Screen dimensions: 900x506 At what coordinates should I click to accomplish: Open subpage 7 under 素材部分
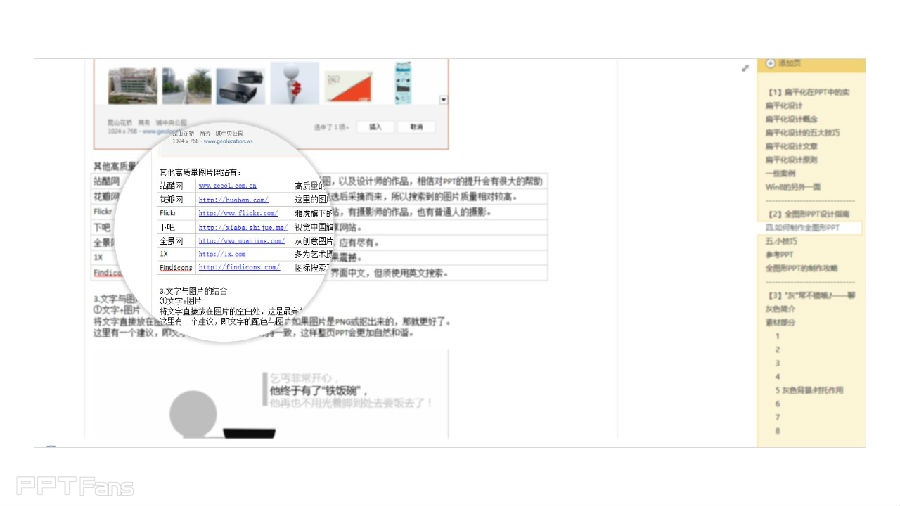778,418
